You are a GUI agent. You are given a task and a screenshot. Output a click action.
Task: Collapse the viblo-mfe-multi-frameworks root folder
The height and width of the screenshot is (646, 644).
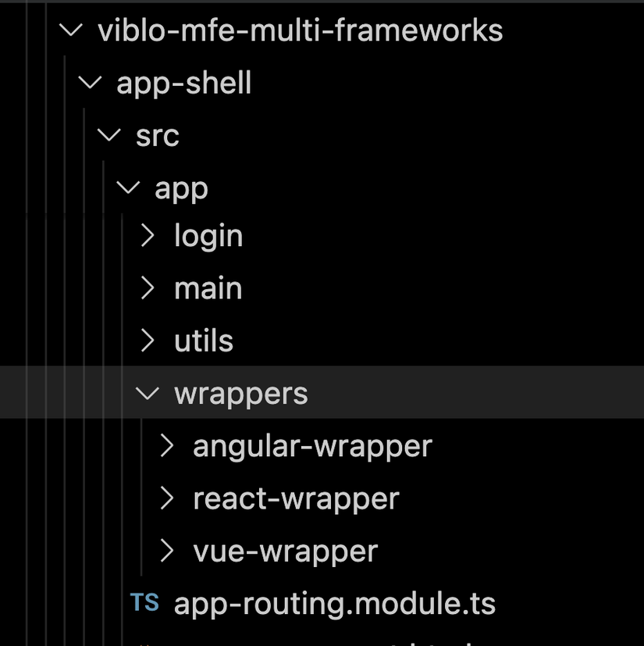tap(69, 30)
